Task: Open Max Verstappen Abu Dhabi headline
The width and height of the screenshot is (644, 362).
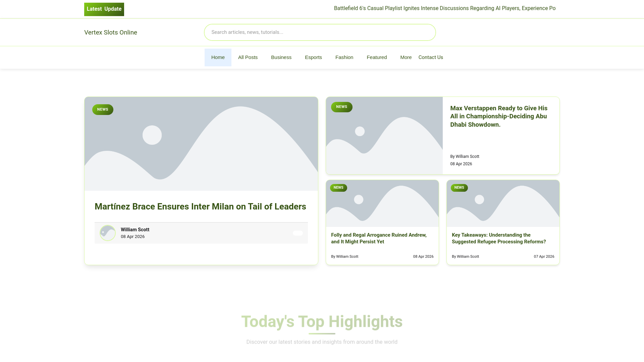Action: (x=498, y=116)
